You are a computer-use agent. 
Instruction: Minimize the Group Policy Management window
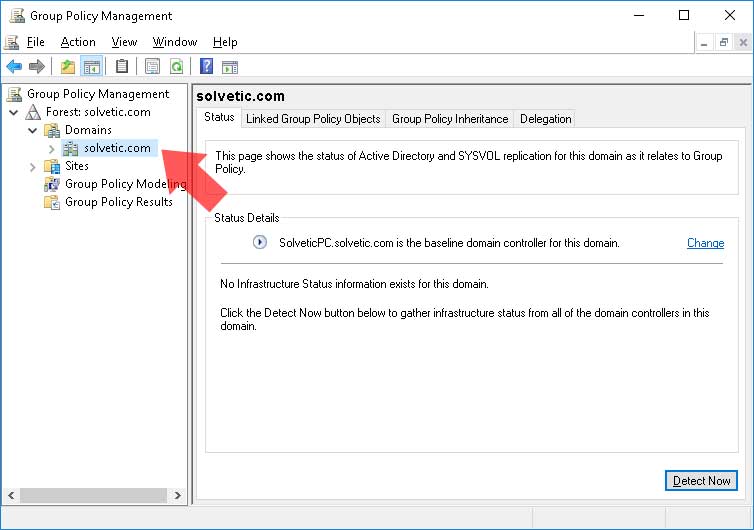[639, 15]
